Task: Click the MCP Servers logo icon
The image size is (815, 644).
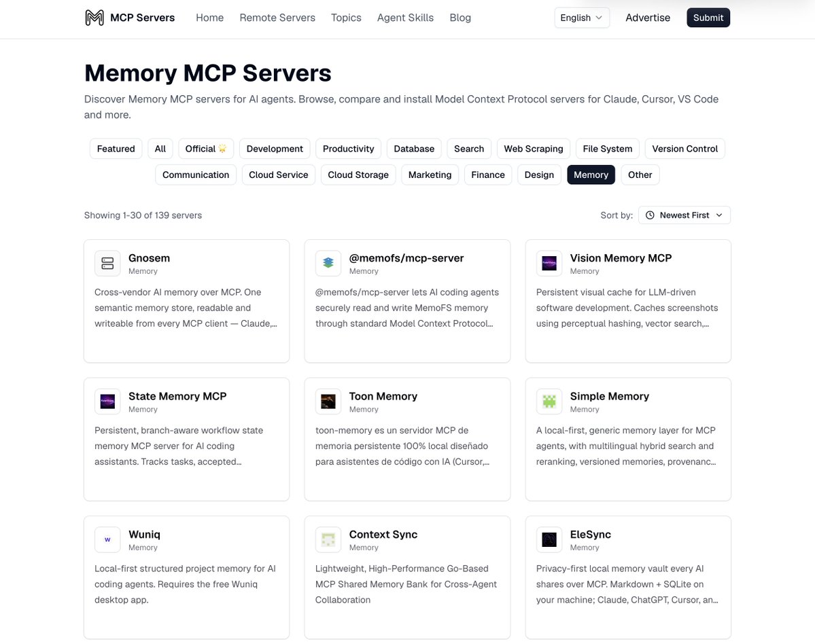Action: click(x=94, y=18)
